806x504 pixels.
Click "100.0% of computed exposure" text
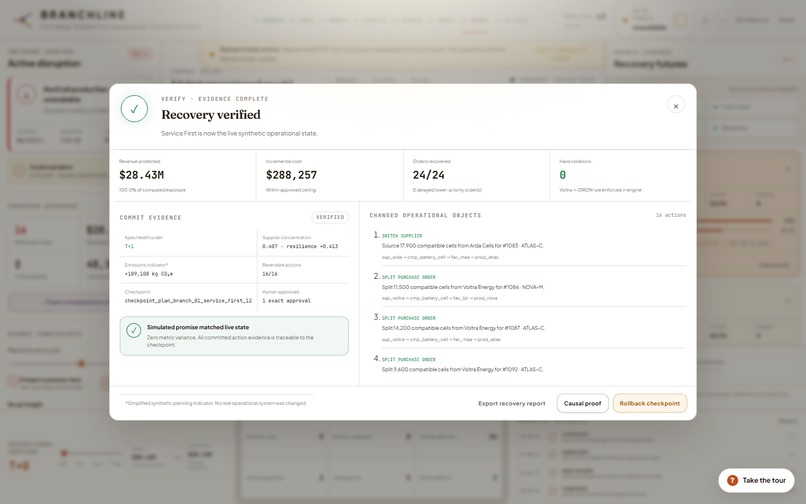tap(153, 190)
